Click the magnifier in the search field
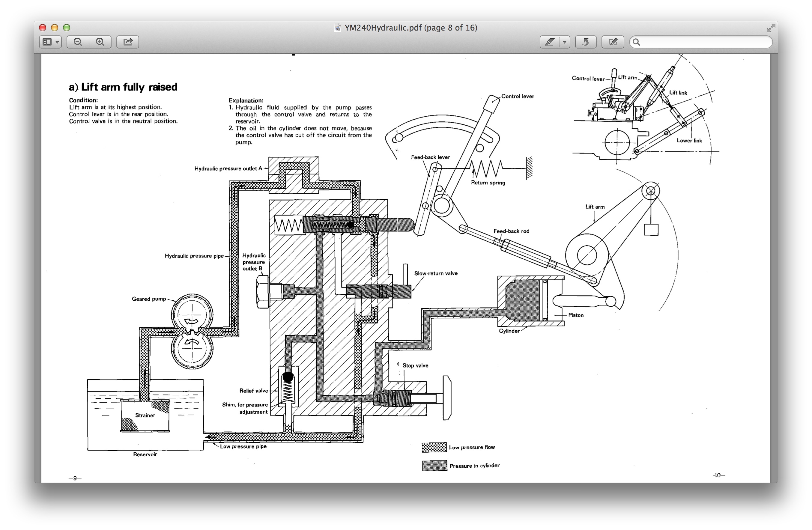Screen dimensions: 812x530 (636, 42)
